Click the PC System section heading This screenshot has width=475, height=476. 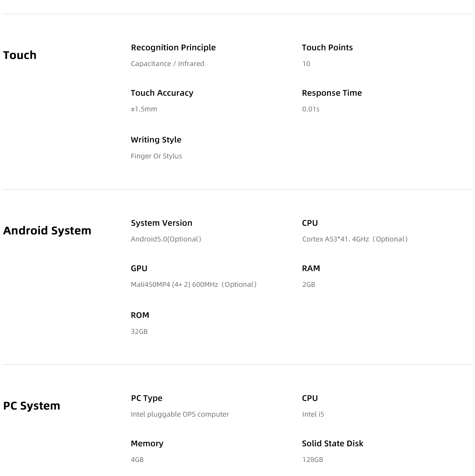tap(32, 406)
